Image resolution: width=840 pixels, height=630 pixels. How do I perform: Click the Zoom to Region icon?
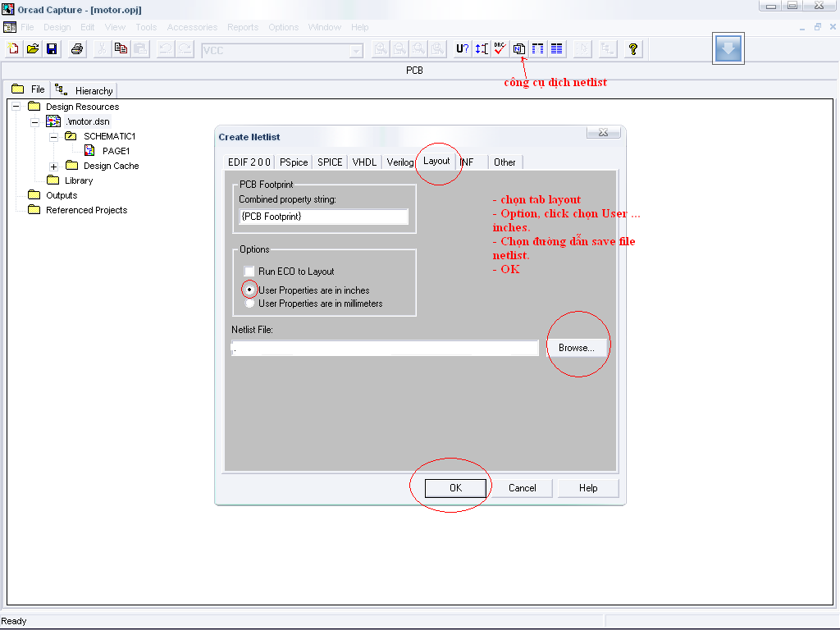[419, 49]
